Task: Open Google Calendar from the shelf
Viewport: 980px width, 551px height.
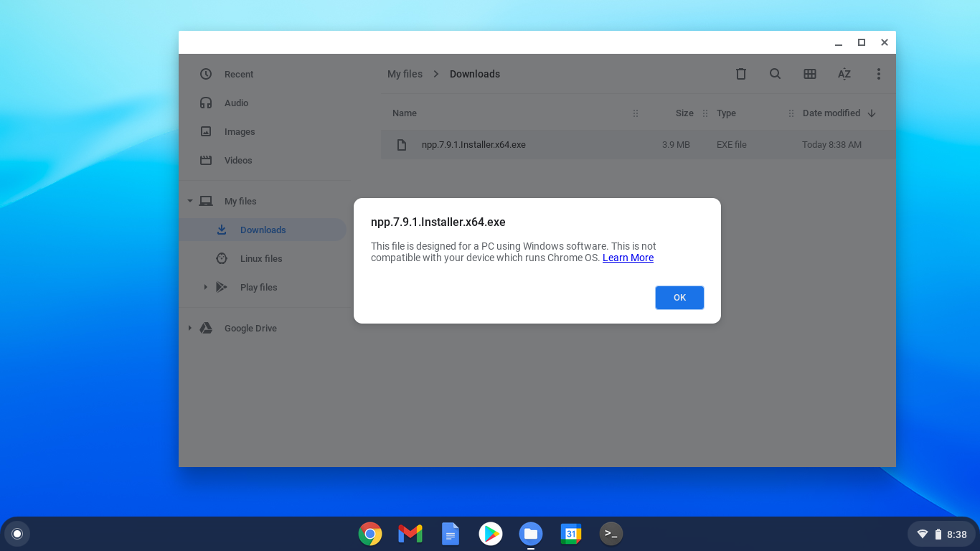Action: (x=571, y=534)
